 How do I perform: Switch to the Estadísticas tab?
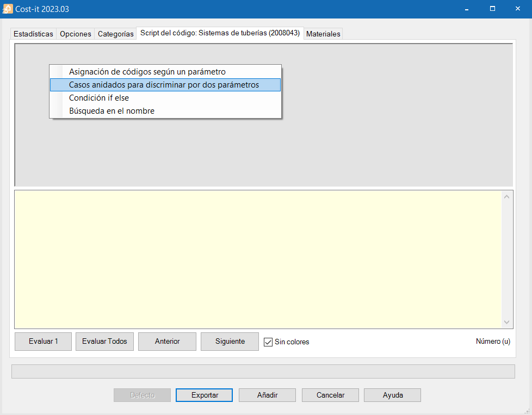coord(33,34)
